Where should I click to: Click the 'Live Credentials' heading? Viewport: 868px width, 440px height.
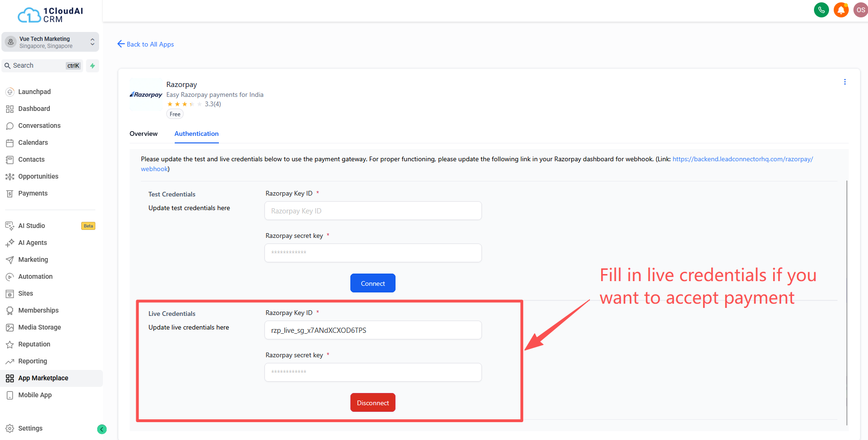[172, 314]
